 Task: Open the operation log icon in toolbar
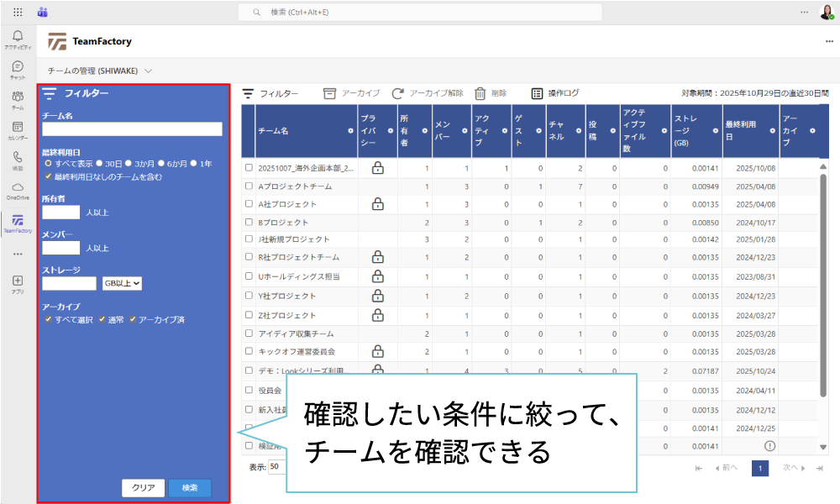(537, 93)
